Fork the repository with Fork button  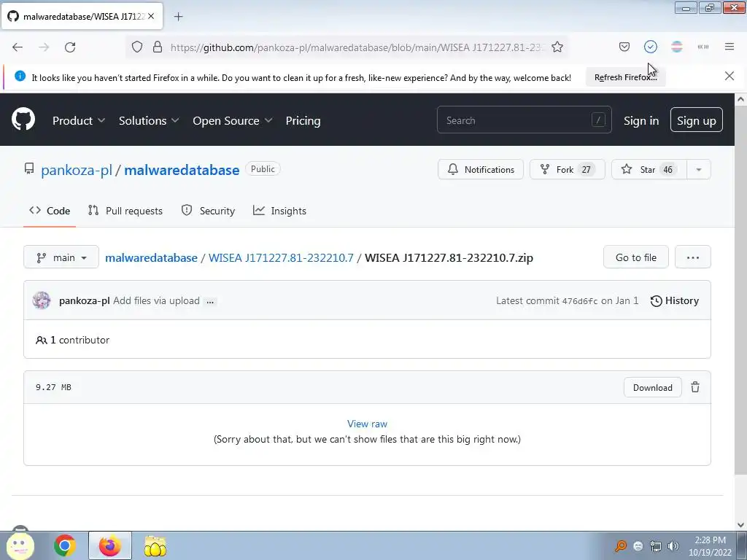[567, 169]
